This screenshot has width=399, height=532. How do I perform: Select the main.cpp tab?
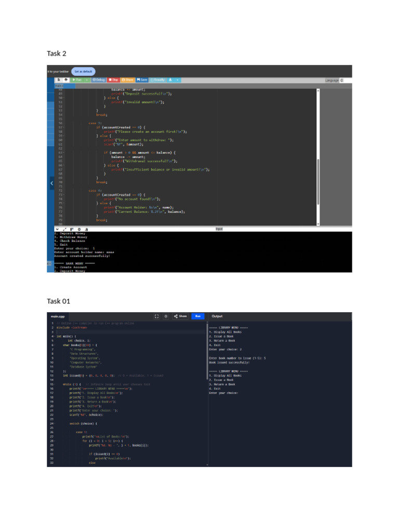[58, 316]
